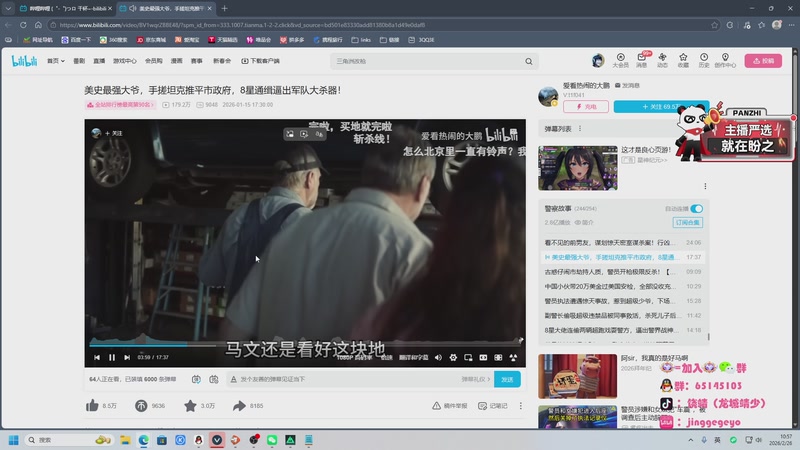Open the user avatar in header
This screenshot has height=450, width=800.
598,61
